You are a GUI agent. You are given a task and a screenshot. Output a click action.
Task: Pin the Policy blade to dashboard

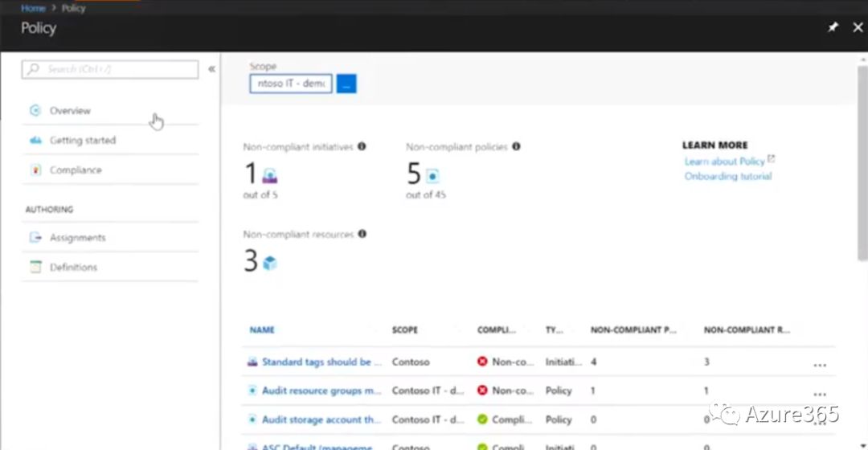pyautogui.click(x=833, y=27)
